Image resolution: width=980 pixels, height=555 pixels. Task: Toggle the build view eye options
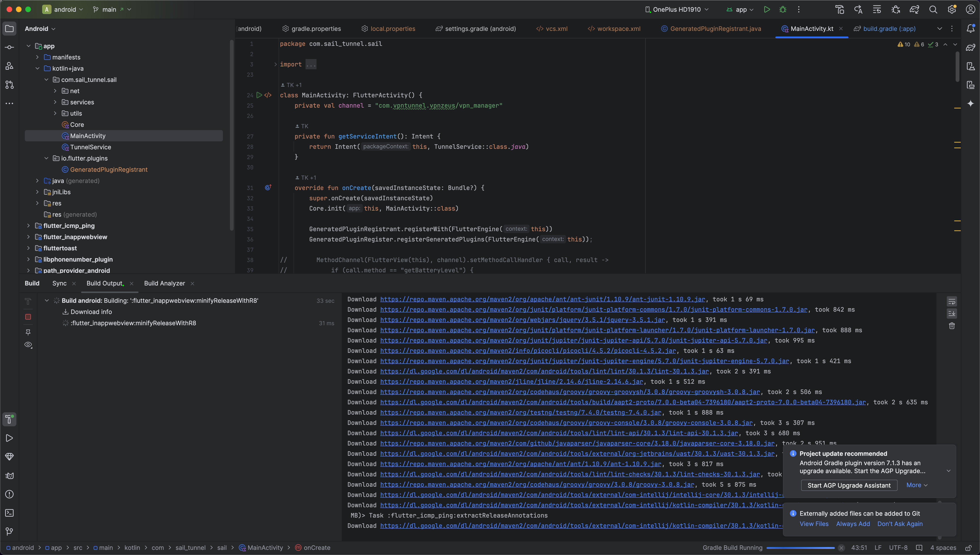[x=28, y=345]
